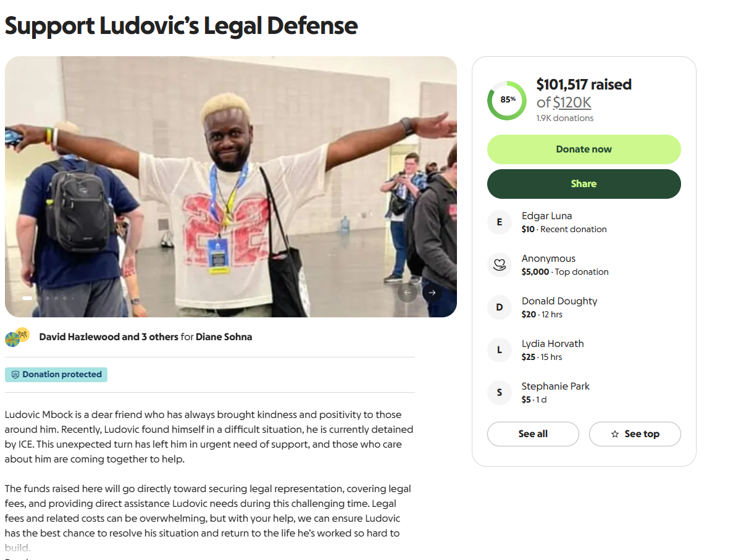Click the Anonymous donor heart-hand icon

[x=500, y=265]
